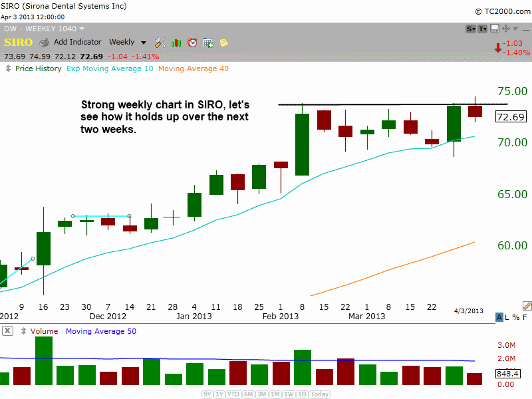Screen dimensions: 532x399
Task: Click the 60.00 price axis label
Action: [512, 245]
